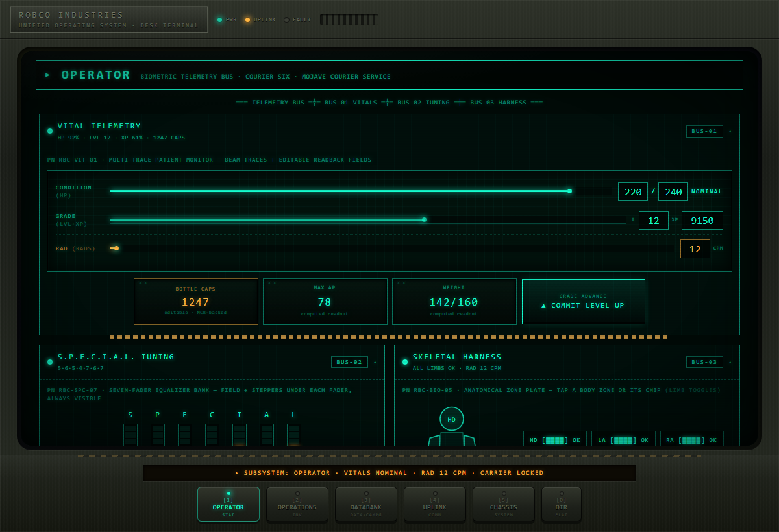Click the '5·6·5·4·7·6·7' SPECIAL summary
Screen dimensions: 779x532
coord(80,368)
